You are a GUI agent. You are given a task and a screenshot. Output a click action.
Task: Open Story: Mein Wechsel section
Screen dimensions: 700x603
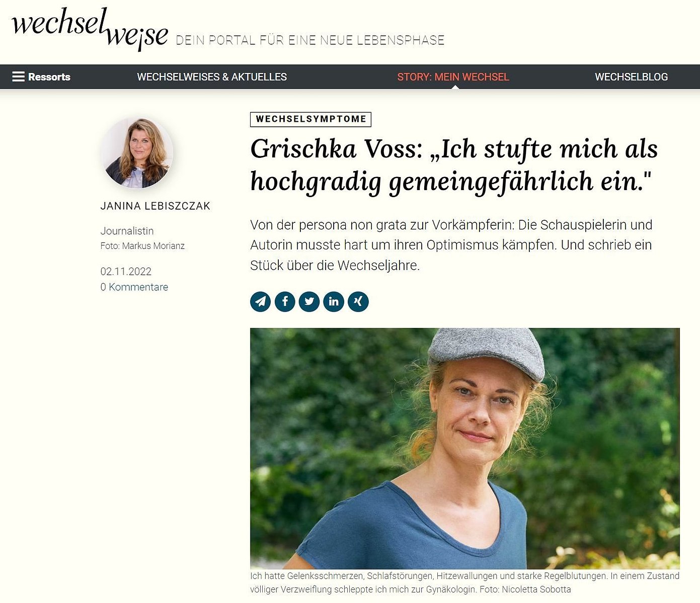coord(453,77)
